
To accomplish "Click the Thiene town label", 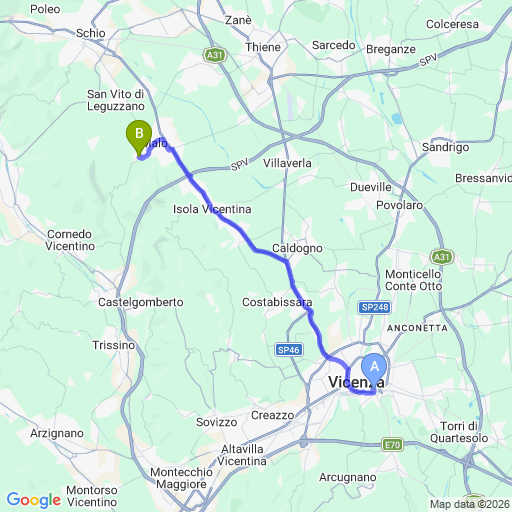I will pos(263,47).
